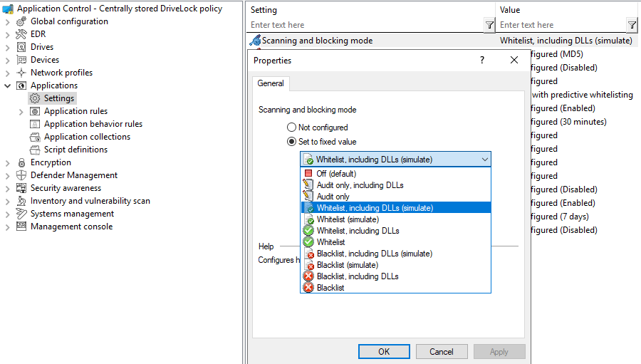The height and width of the screenshot is (364, 641).
Task: Choose Blacklist, including DLLs (simulate)
Action: 396,254
